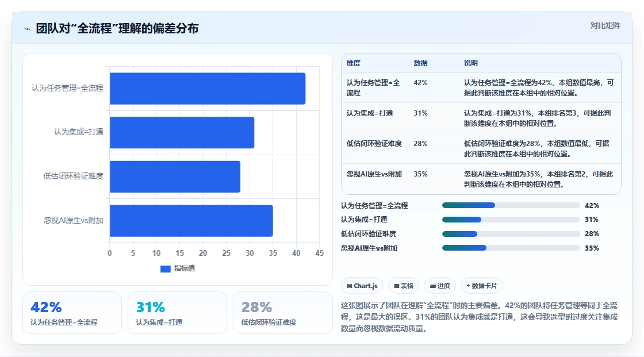This screenshot has height=357, width=644.
Task: Click the 对比矩阵 label
Action: tap(605, 25)
